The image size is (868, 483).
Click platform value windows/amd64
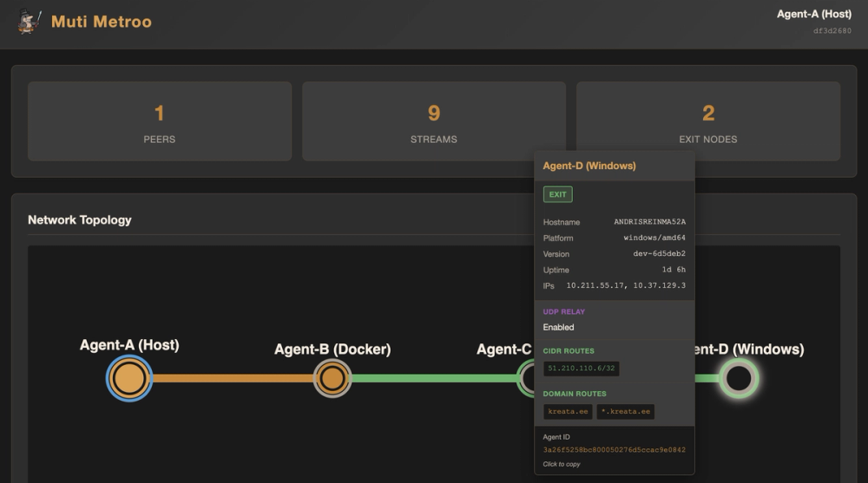tap(654, 238)
